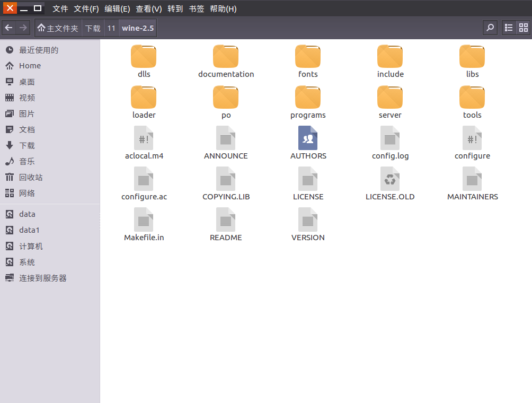Go forward to next folder
The width and height of the screenshot is (532, 403).
point(23,28)
